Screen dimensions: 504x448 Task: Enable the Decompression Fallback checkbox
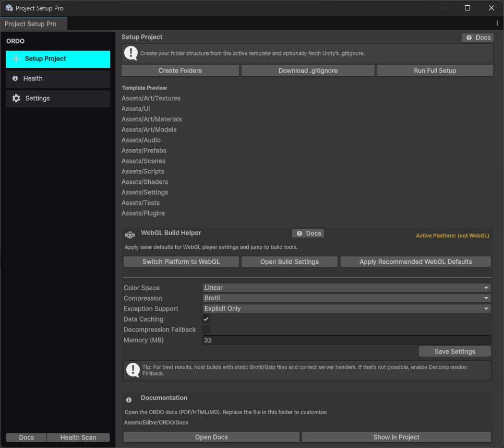206,329
